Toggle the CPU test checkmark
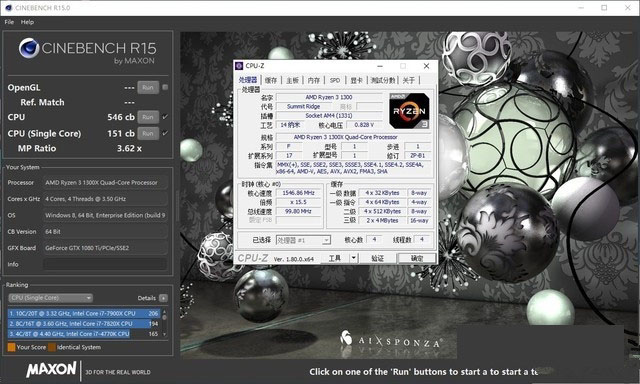Image resolution: width=640 pixels, height=384 pixels. pos(165,117)
